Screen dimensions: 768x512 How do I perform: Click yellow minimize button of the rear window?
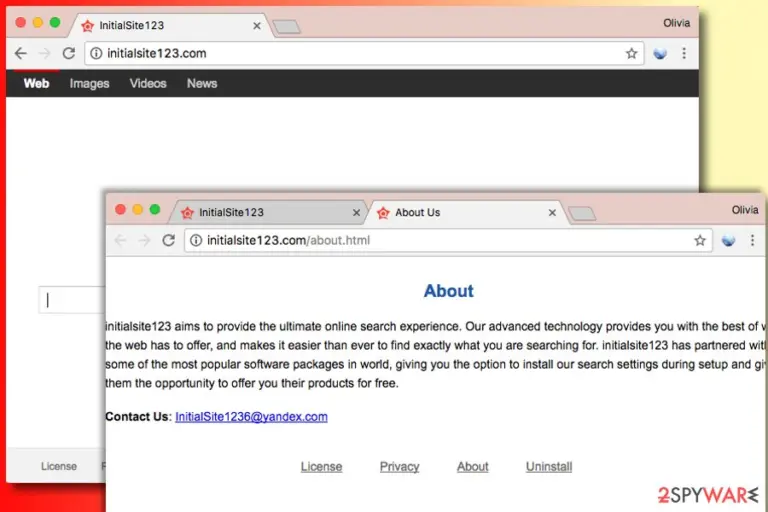[x=38, y=23]
